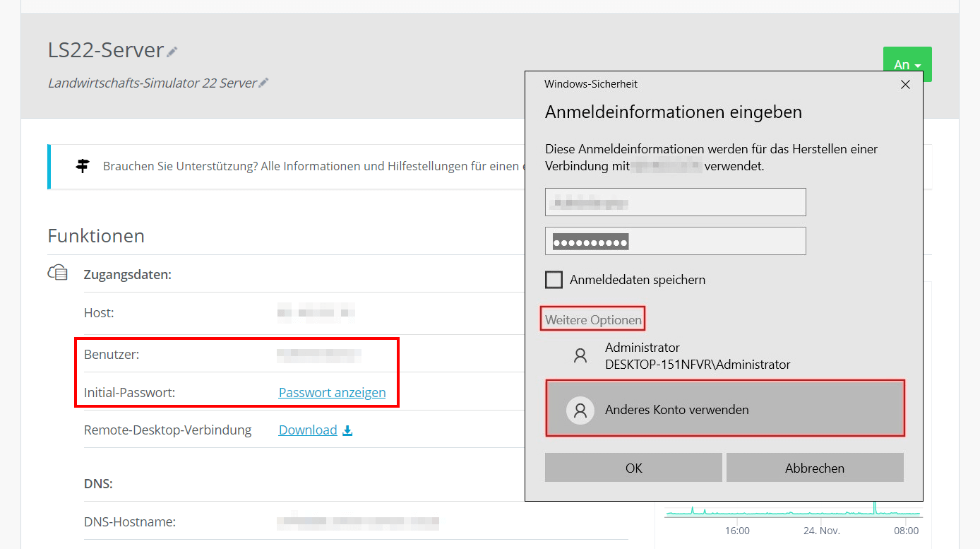Screen dimensions: 980x549
Task: Click the download arrow icon after Download
Action: coord(347,430)
